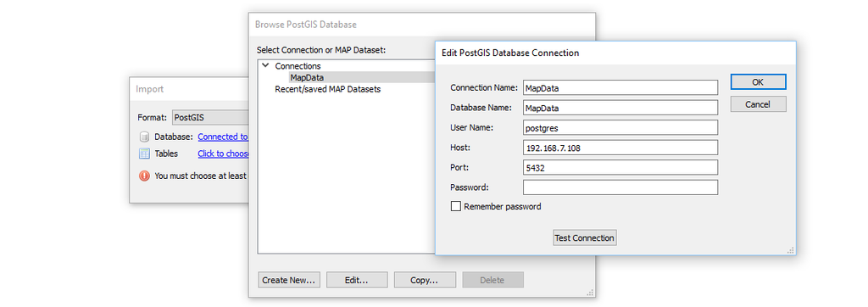
Task: Click the red error warning icon in Import
Action: (x=144, y=176)
